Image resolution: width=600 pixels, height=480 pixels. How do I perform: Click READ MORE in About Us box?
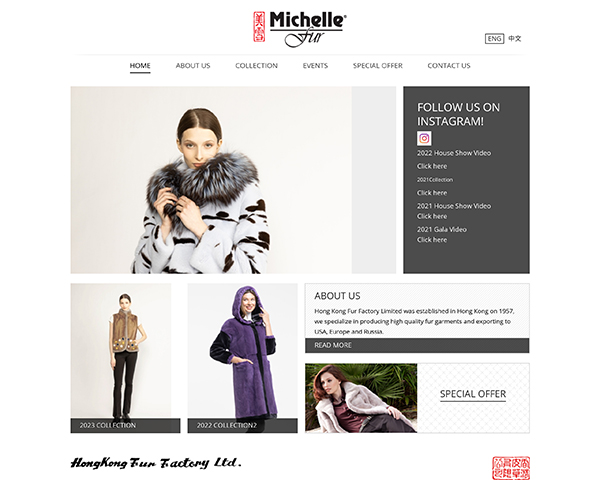click(x=333, y=345)
